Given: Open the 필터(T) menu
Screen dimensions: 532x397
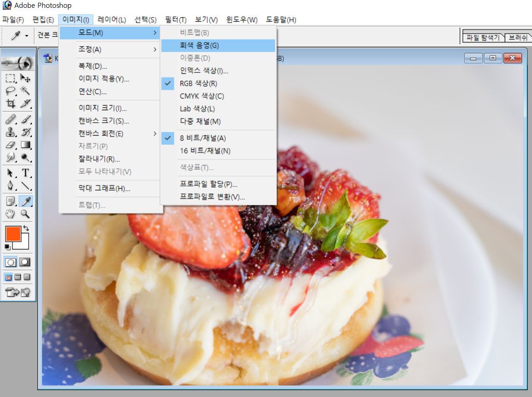Looking at the screenshot, I should (176, 20).
